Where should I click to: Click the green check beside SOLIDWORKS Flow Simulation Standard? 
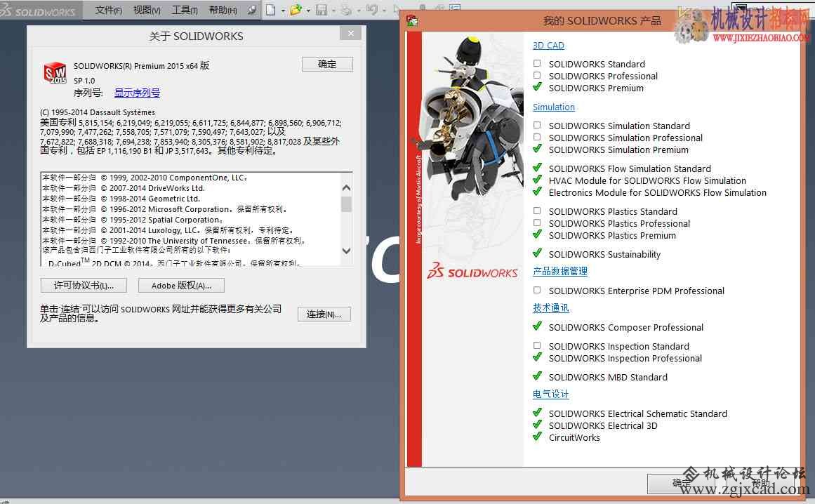(x=538, y=167)
